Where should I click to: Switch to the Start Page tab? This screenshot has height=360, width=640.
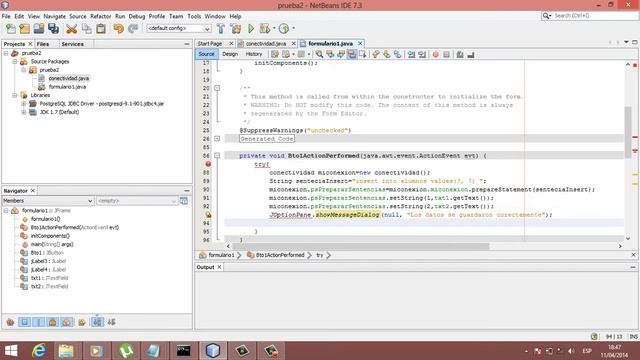point(210,43)
